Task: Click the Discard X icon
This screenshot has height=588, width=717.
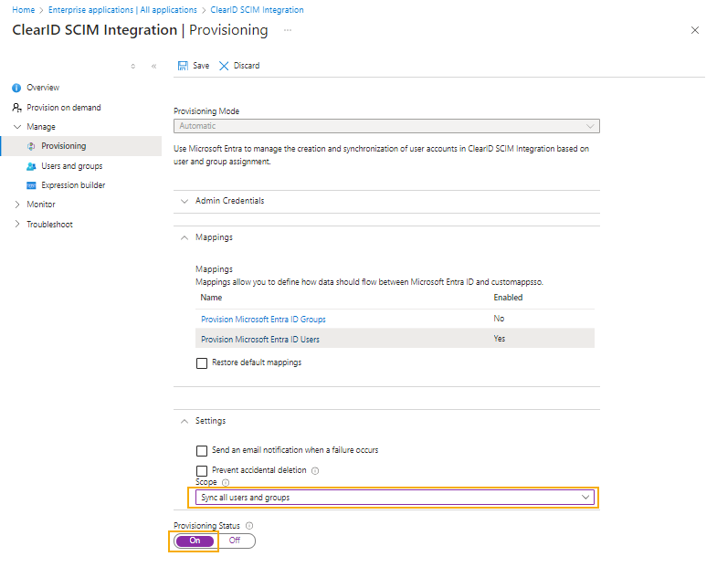Action: pos(224,66)
